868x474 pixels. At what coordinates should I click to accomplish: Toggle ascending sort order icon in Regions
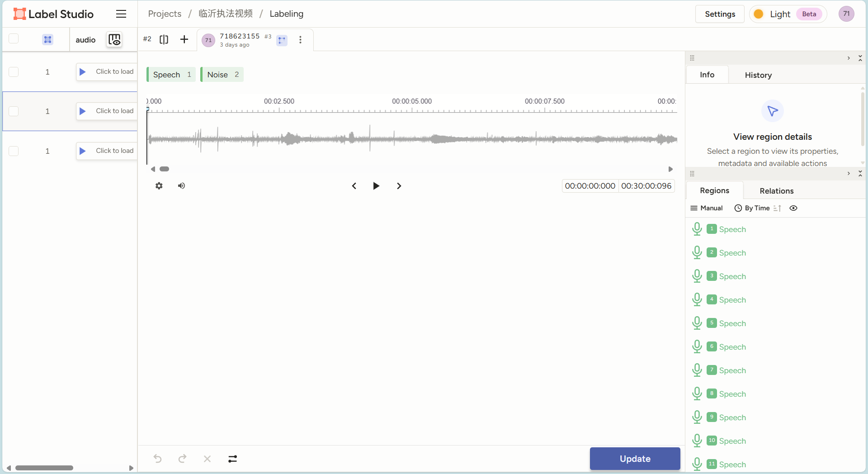point(777,208)
